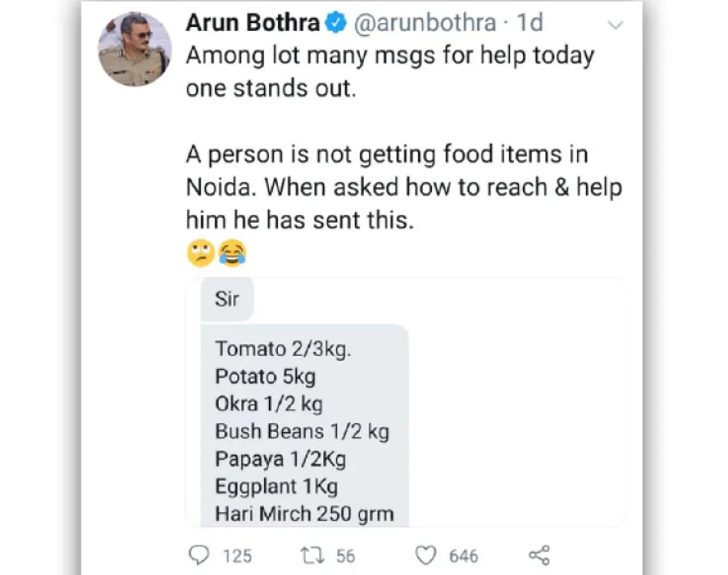Viewport: 728px width, 575px height.
Task: Click the retweet arrows icon
Action: 312,556
